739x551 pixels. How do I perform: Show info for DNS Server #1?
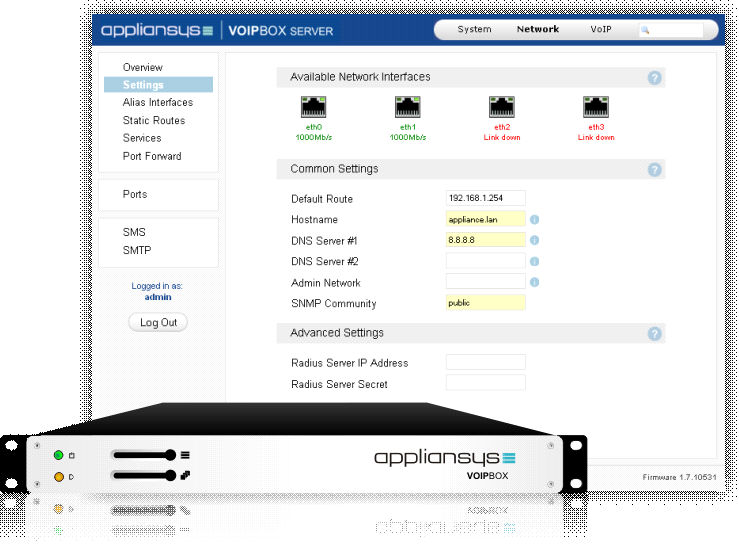(x=534, y=240)
